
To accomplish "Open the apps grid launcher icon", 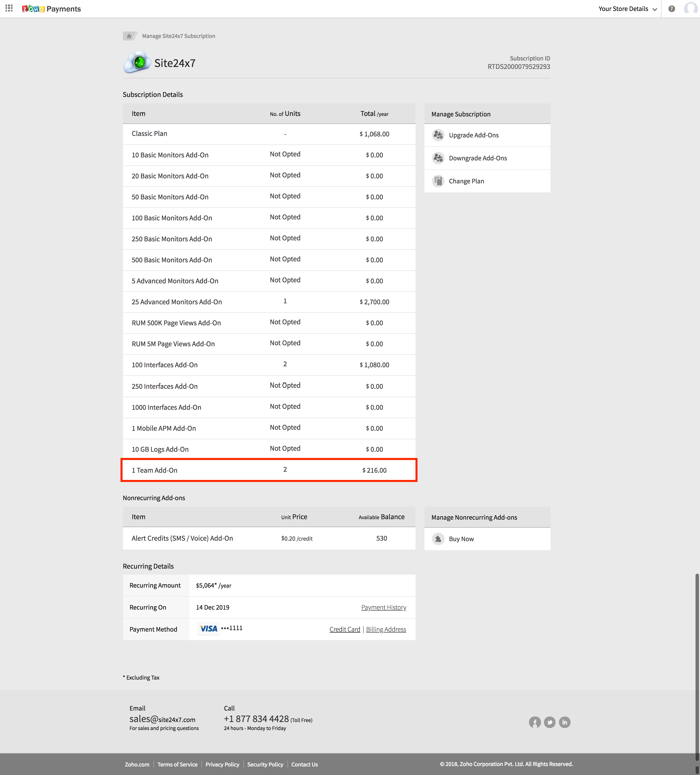I will (9, 8).
